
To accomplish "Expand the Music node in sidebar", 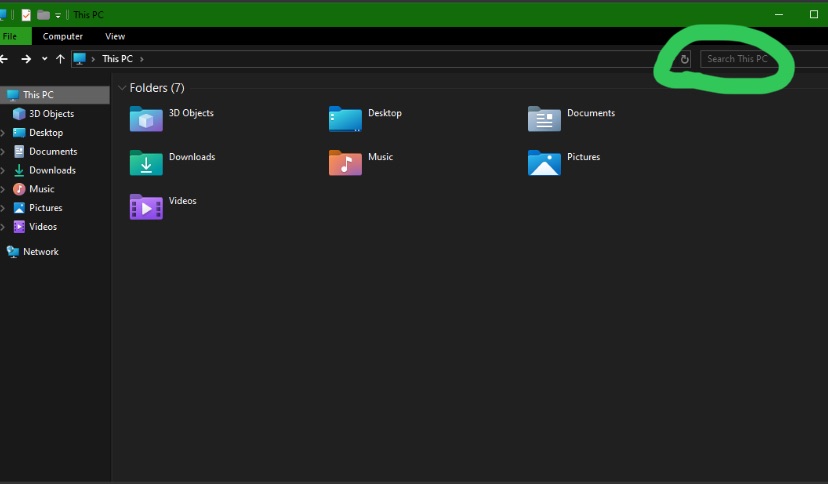I will 3,189.
